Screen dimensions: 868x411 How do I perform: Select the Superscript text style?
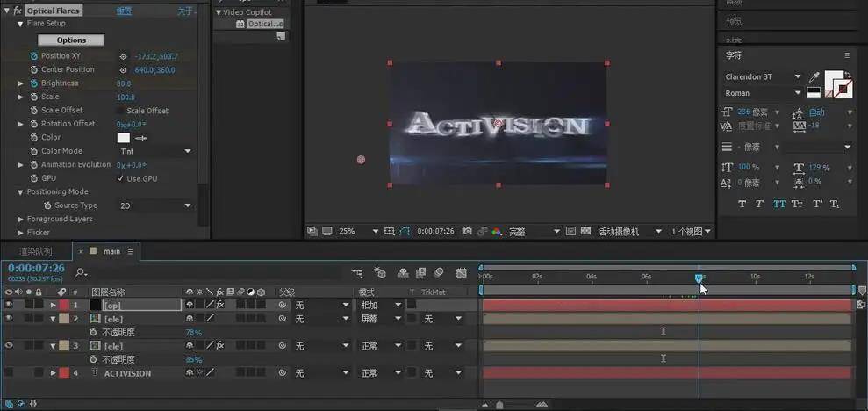(x=816, y=204)
